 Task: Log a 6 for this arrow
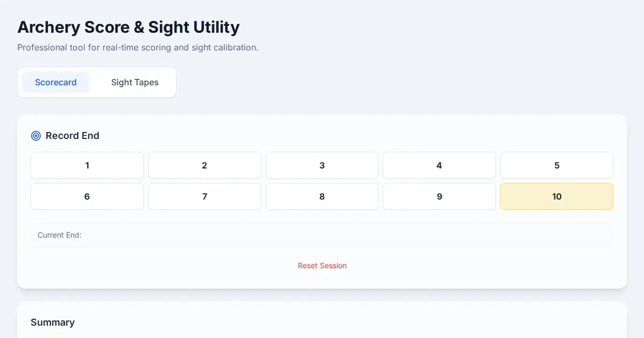coord(87,196)
